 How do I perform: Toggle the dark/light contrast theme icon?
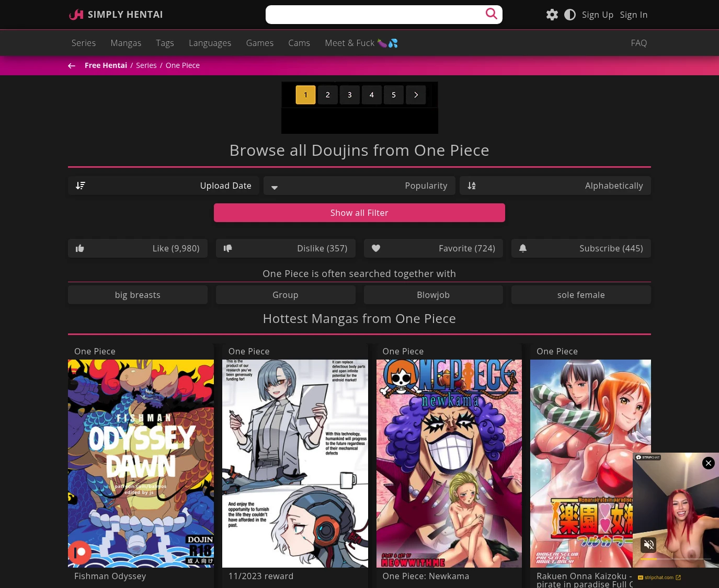(x=570, y=15)
